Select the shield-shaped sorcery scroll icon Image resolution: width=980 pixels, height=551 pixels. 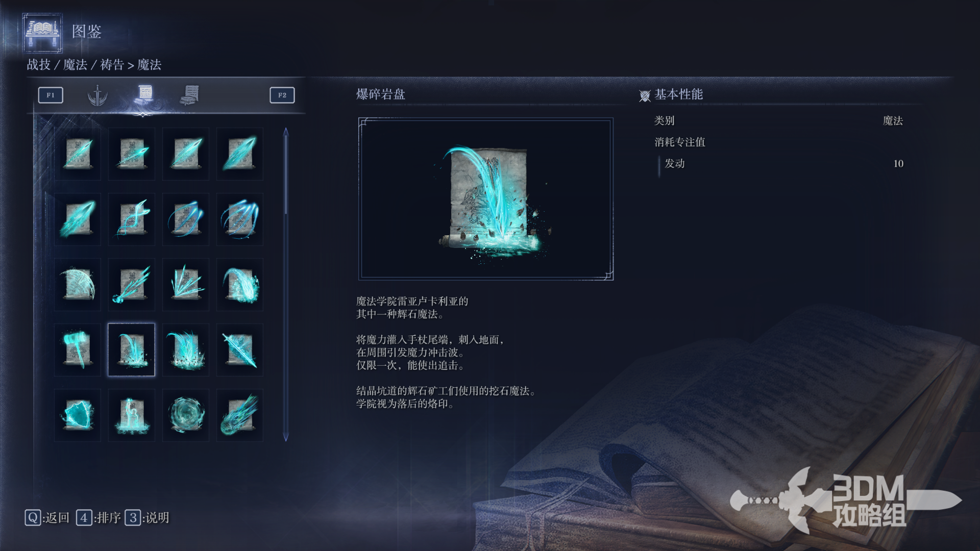pyautogui.click(x=78, y=415)
